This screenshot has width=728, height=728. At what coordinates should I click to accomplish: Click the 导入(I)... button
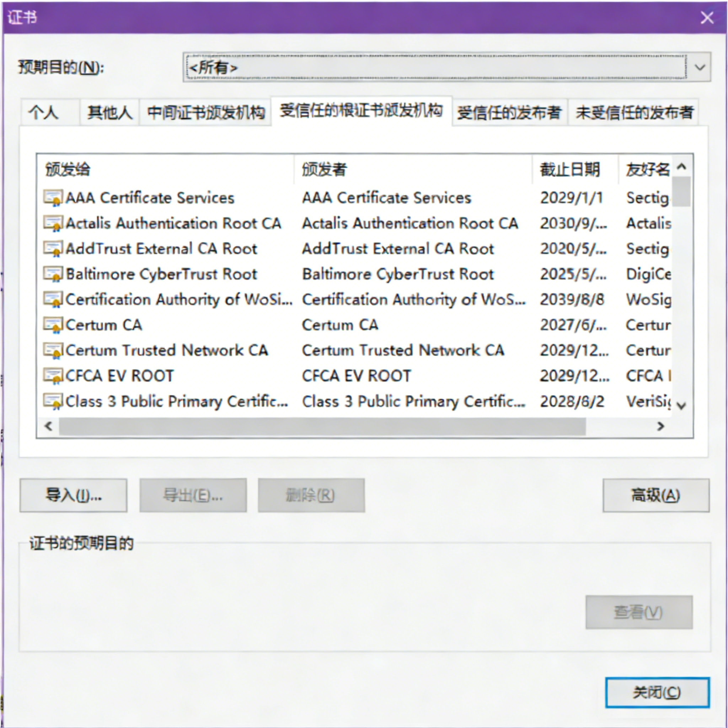(74, 495)
